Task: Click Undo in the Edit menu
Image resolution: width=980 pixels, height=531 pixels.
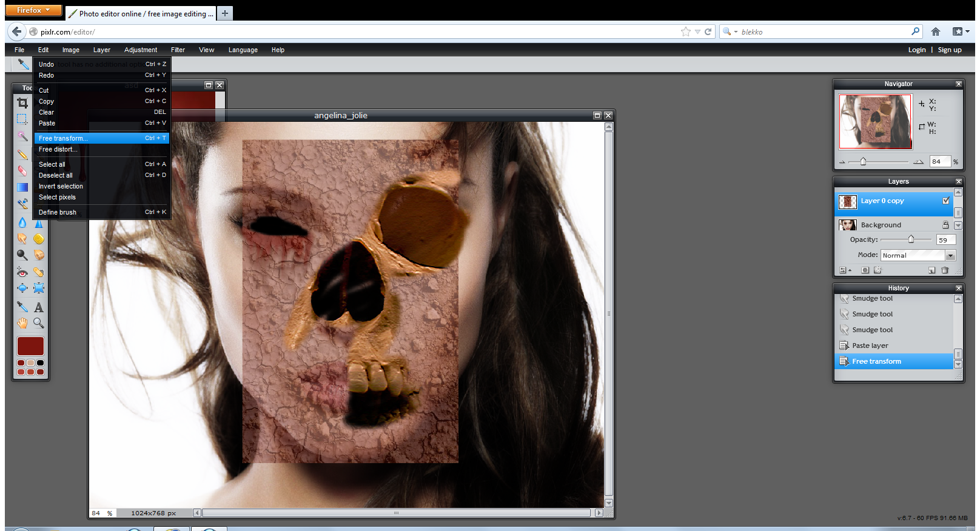Action: [x=102, y=64]
